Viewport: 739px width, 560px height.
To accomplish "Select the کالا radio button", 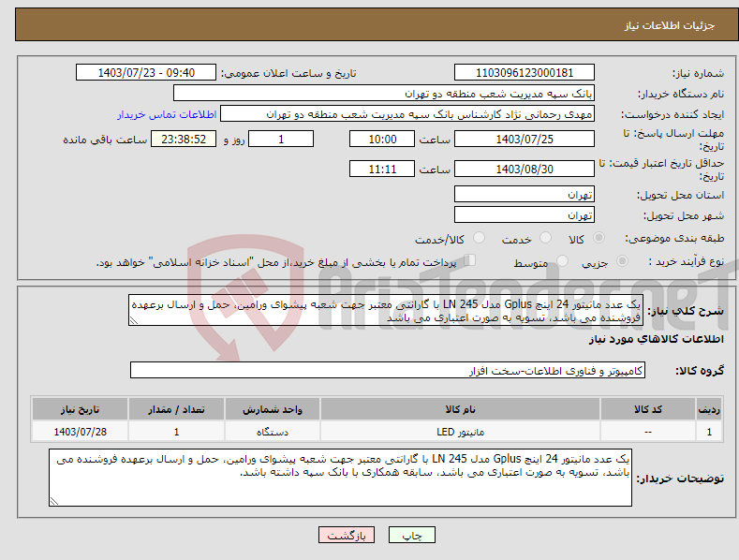I will point(599,238).
